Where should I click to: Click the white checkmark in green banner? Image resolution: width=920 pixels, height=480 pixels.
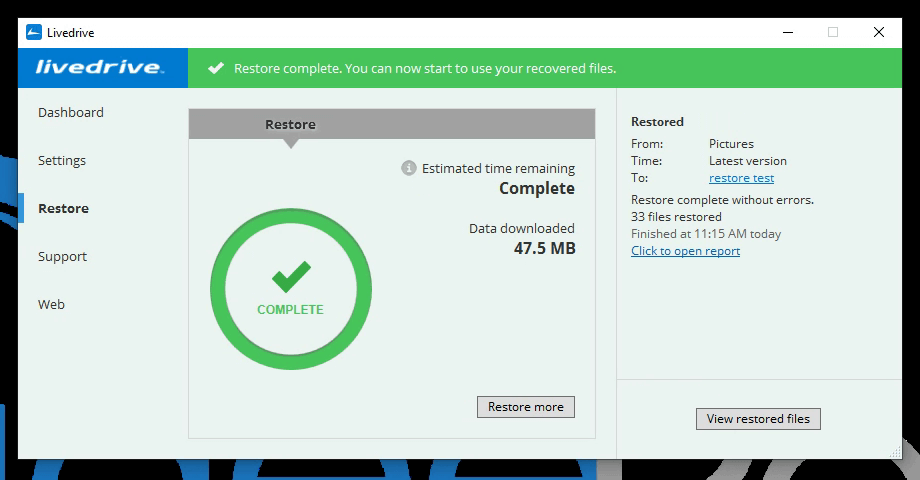click(x=215, y=69)
